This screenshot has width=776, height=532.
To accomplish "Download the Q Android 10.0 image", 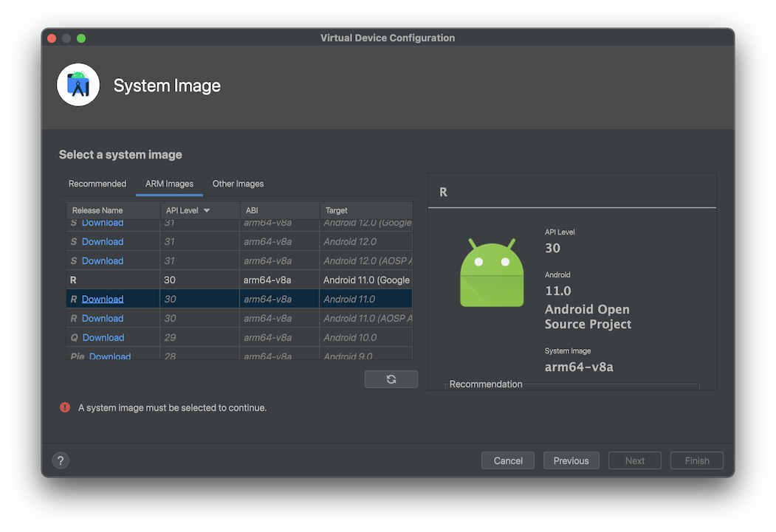I will tap(103, 338).
